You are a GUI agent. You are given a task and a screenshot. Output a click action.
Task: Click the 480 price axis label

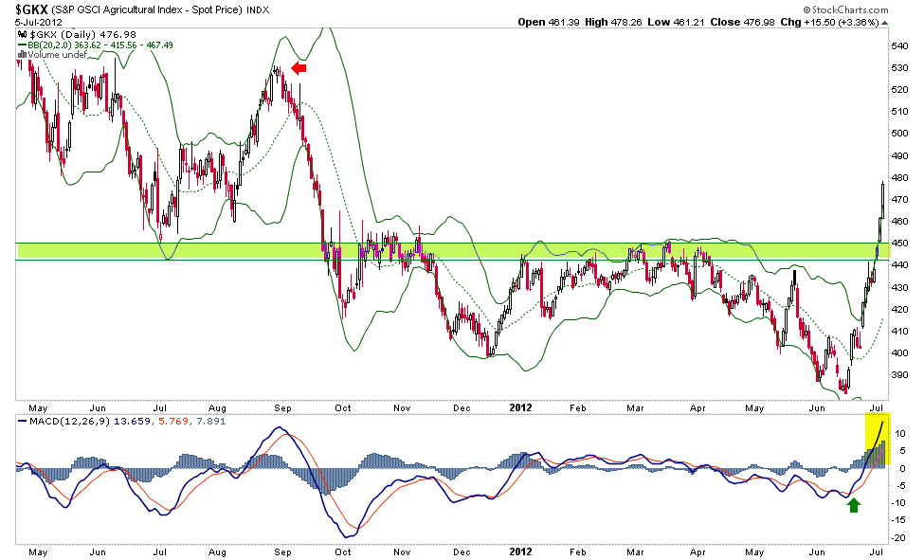(899, 177)
